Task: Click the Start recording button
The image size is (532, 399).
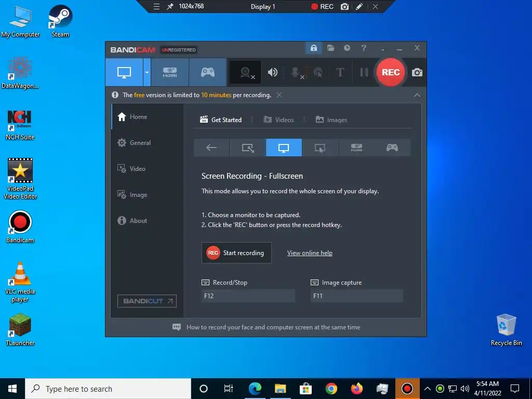Action: coord(236,253)
